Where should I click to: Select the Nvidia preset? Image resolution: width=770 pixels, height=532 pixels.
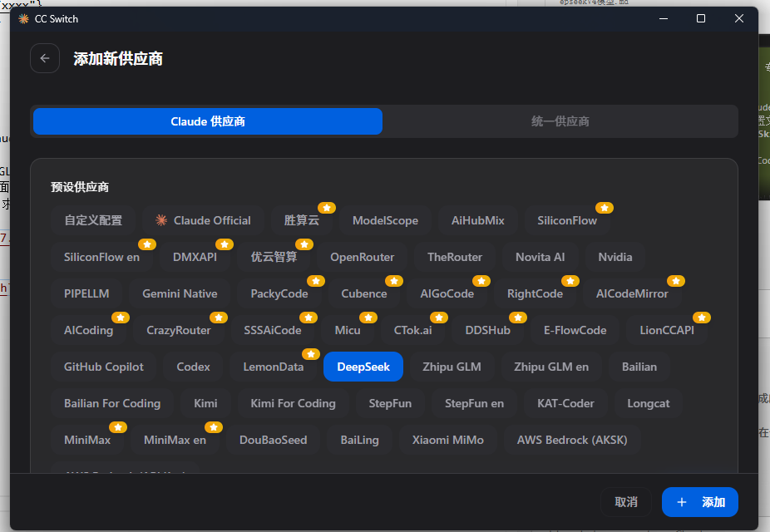point(615,257)
